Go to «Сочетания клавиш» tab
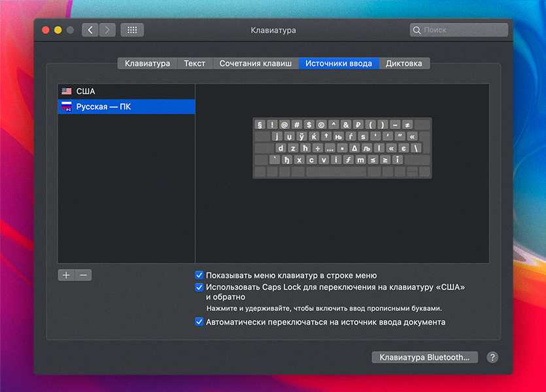 (255, 63)
